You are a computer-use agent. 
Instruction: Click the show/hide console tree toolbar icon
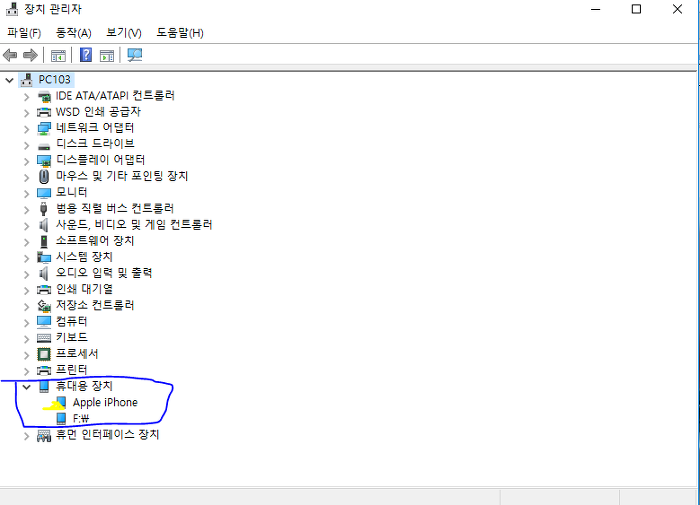(x=58, y=56)
